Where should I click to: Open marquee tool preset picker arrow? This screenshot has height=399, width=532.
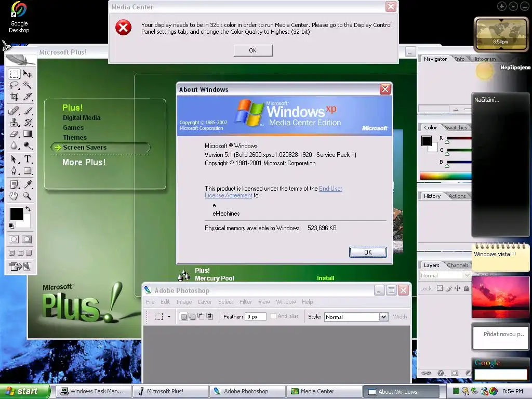169,316
